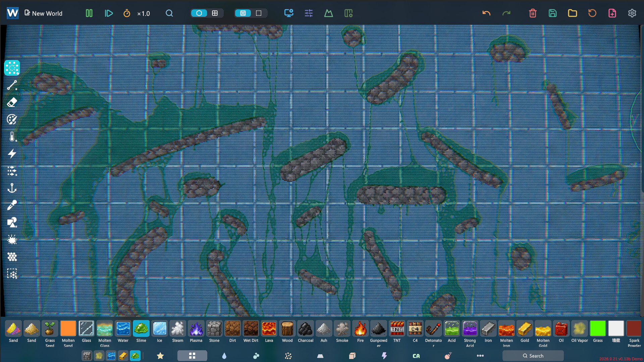Choose the Gunpowder material
Viewport: 644px width, 362px height.
coord(379,334)
